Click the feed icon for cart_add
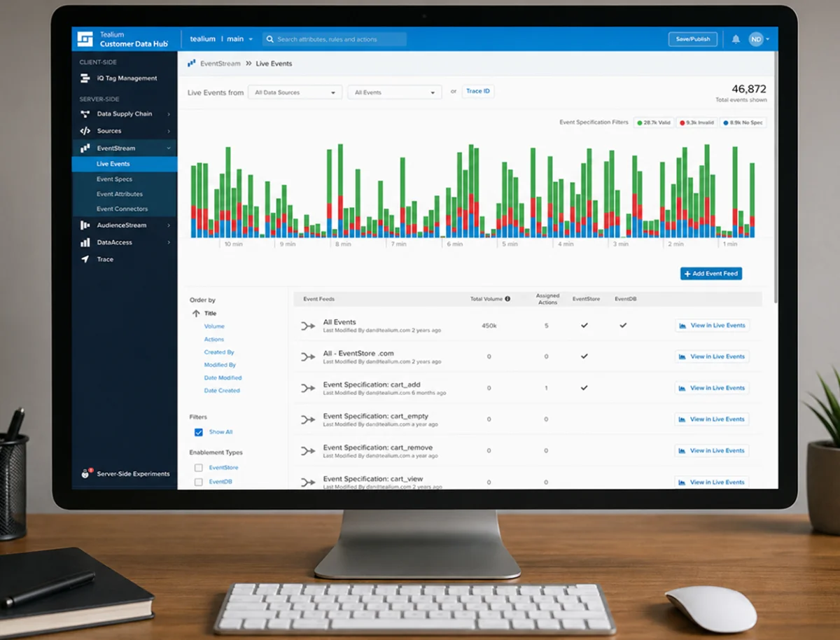Screen dimensions: 840x640 [308, 388]
